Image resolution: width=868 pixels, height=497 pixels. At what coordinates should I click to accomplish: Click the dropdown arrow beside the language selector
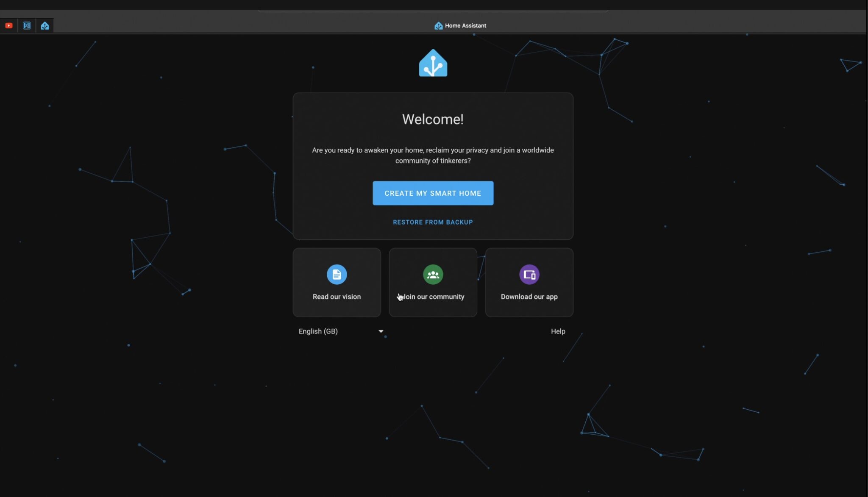coord(380,331)
